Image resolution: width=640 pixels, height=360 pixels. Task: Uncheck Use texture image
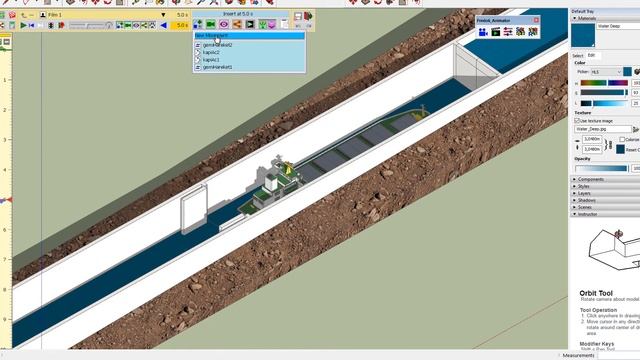[x=577, y=121]
